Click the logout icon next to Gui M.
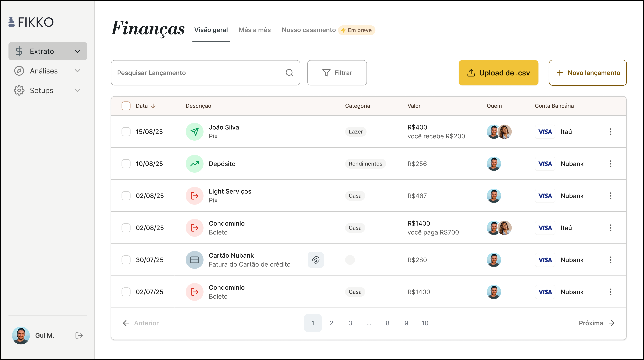This screenshot has height=360, width=644. (79, 335)
